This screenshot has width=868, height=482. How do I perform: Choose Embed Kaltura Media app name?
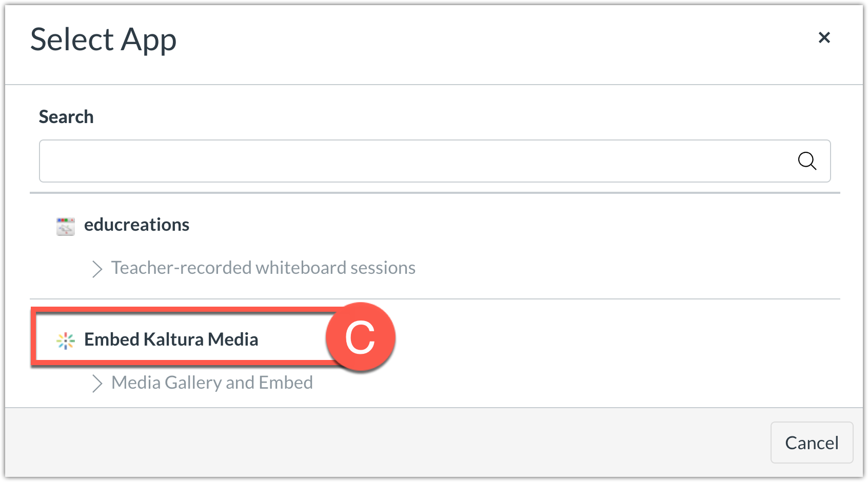pos(171,339)
